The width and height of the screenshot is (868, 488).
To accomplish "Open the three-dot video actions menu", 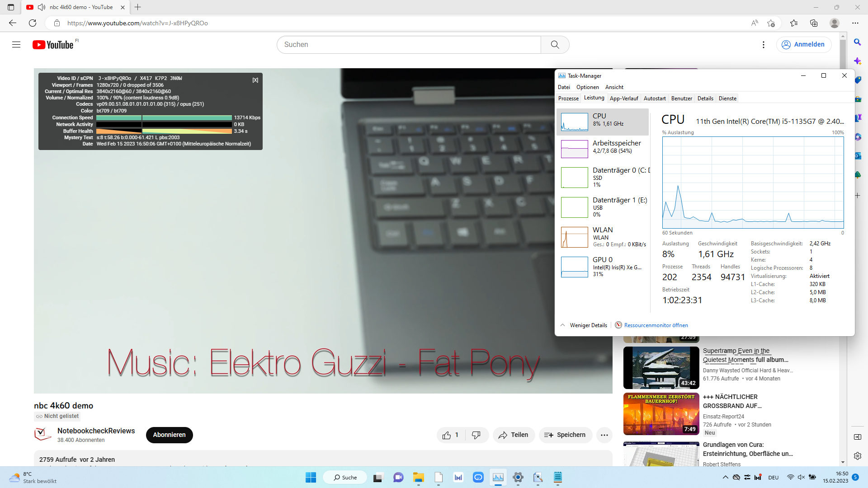I will tap(604, 435).
